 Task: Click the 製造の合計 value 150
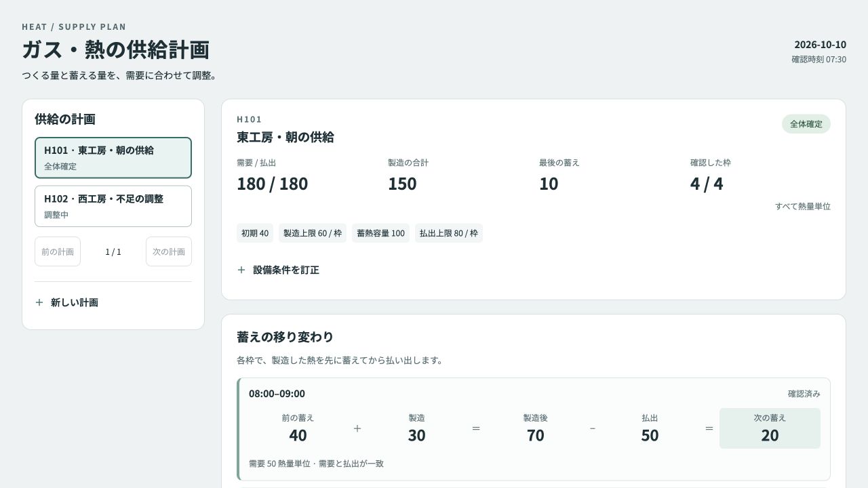coord(402,184)
